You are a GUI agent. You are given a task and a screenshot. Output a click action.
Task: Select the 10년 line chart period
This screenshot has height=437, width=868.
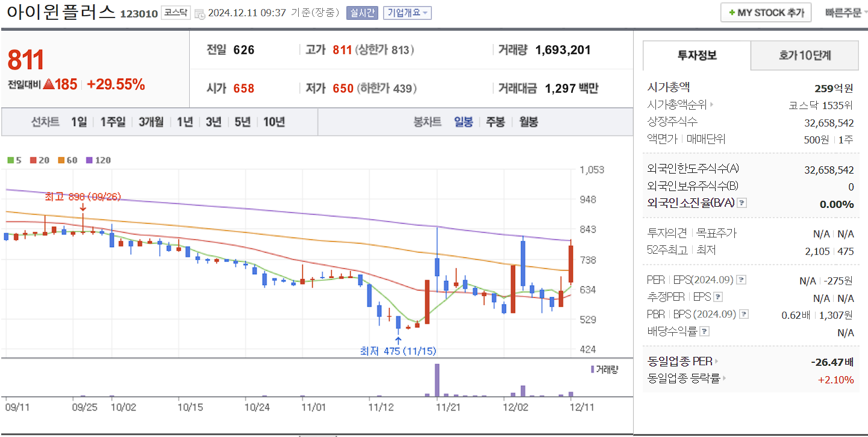[x=274, y=122]
